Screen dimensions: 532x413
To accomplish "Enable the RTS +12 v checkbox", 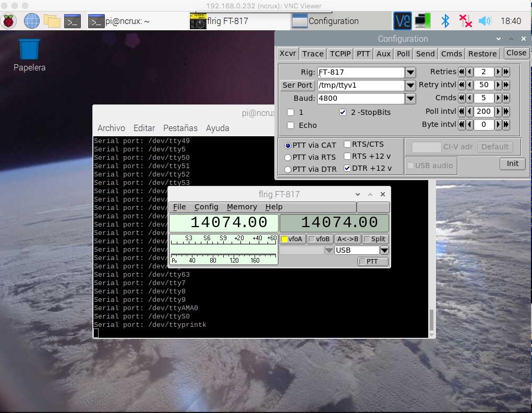I will pyautogui.click(x=347, y=156).
